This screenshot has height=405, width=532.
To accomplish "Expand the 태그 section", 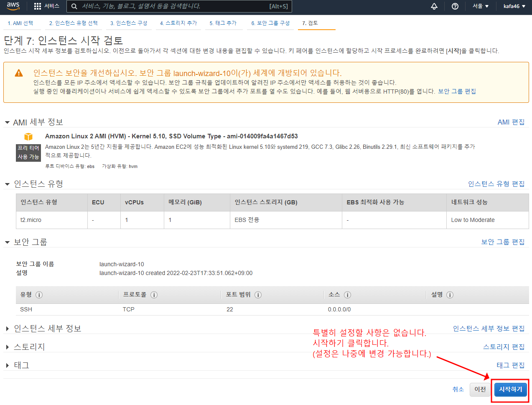I will [7, 365].
